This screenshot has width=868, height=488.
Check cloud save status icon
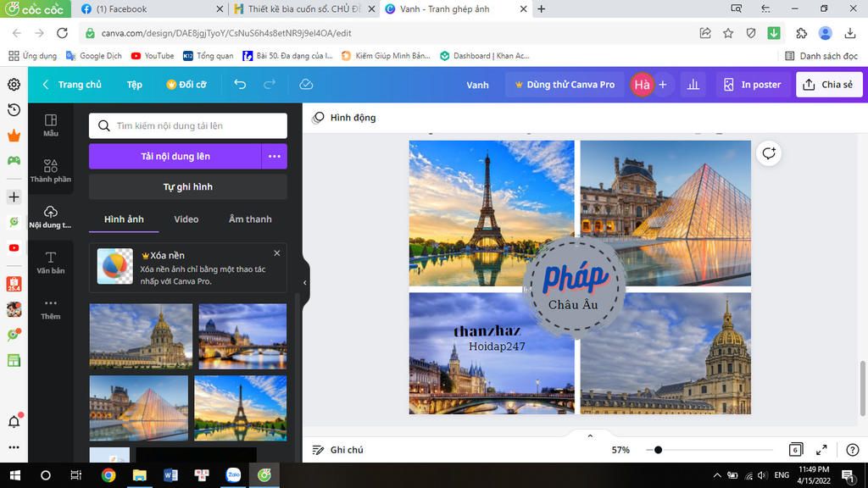[306, 84]
